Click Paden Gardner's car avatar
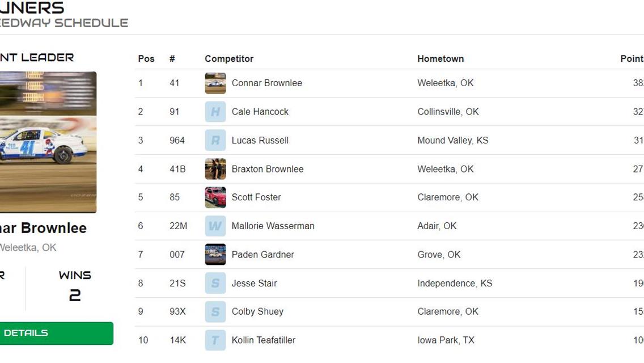This screenshot has width=644, height=363. pos(215,255)
